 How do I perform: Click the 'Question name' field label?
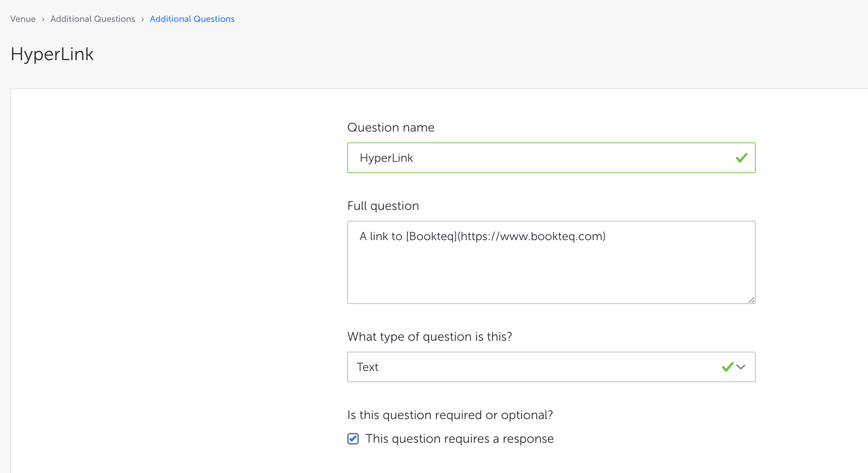point(391,128)
